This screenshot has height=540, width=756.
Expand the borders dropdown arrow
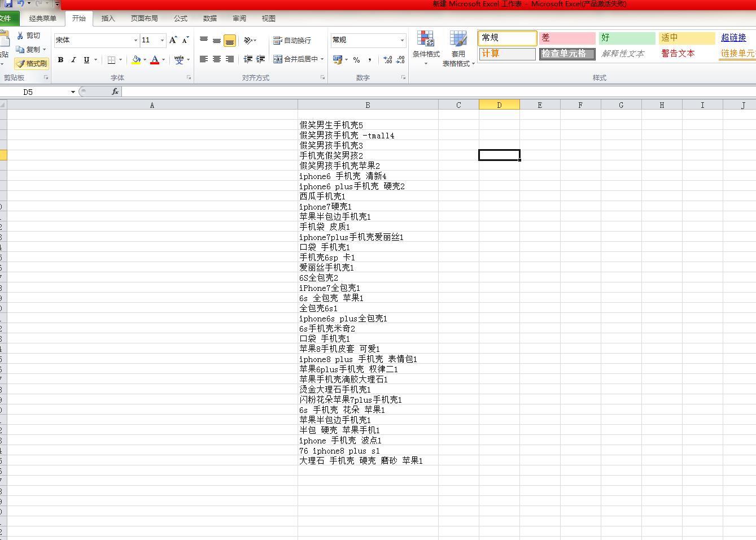click(x=120, y=60)
